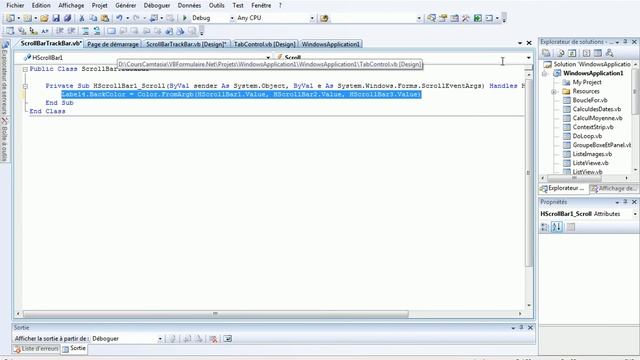Select BoucleFor.vb in Solution Explorer
This screenshot has width=640, height=360.
pos(590,100)
